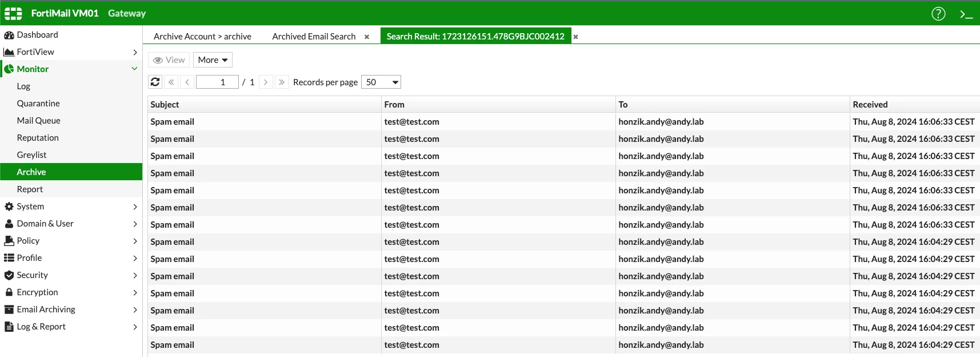Image resolution: width=980 pixels, height=357 pixels.
Task: Open Mail Queue under Monitor
Action: 39,121
